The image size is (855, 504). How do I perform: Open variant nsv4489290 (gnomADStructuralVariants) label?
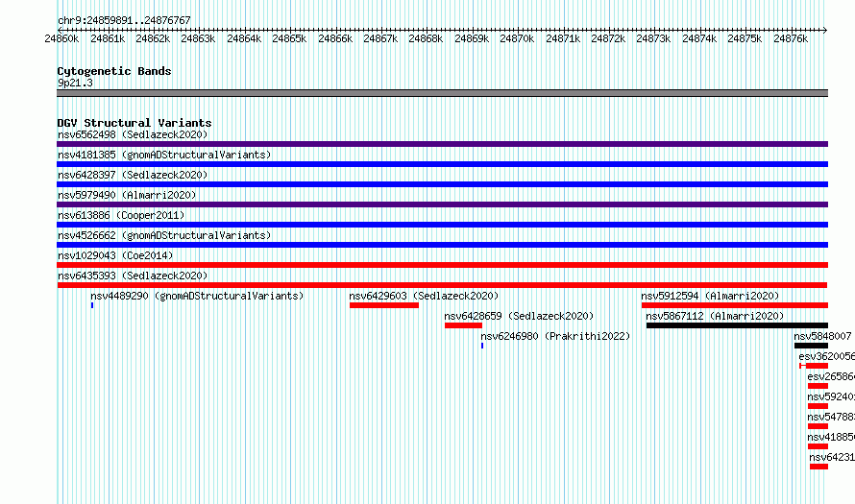click(x=197, y=296)
